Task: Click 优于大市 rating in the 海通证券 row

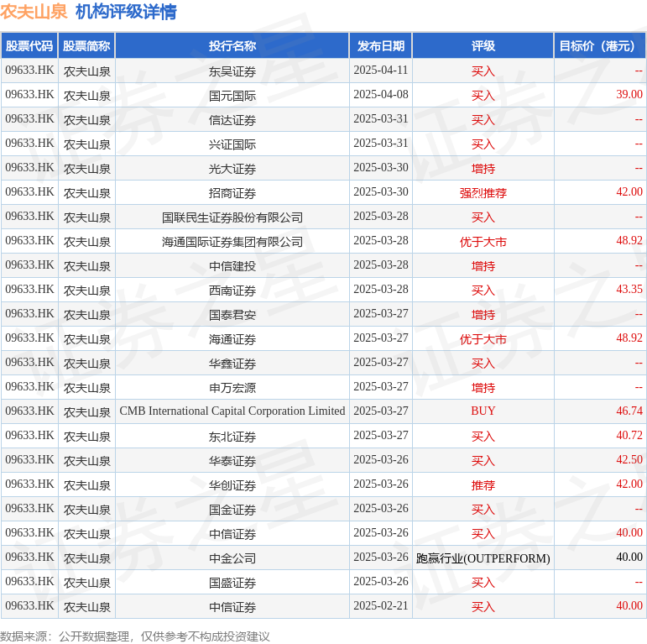Action: tap(483, 339)
